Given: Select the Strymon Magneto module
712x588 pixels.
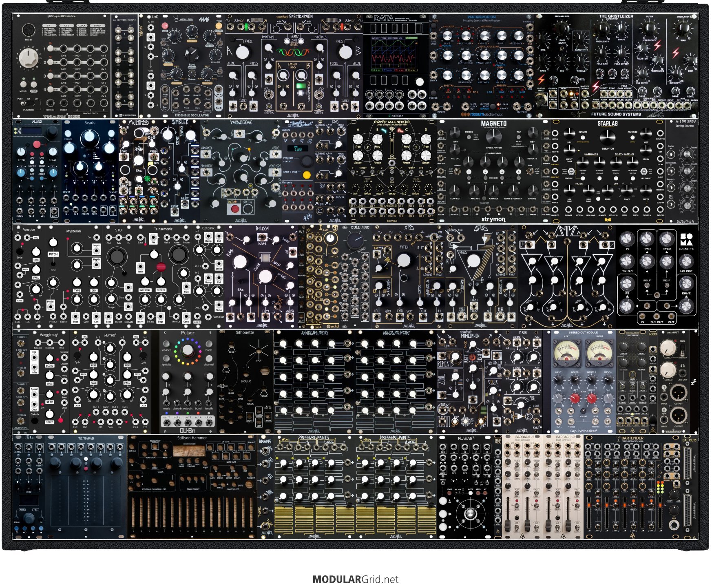Looking at the screenshot, I should [494, 171].
